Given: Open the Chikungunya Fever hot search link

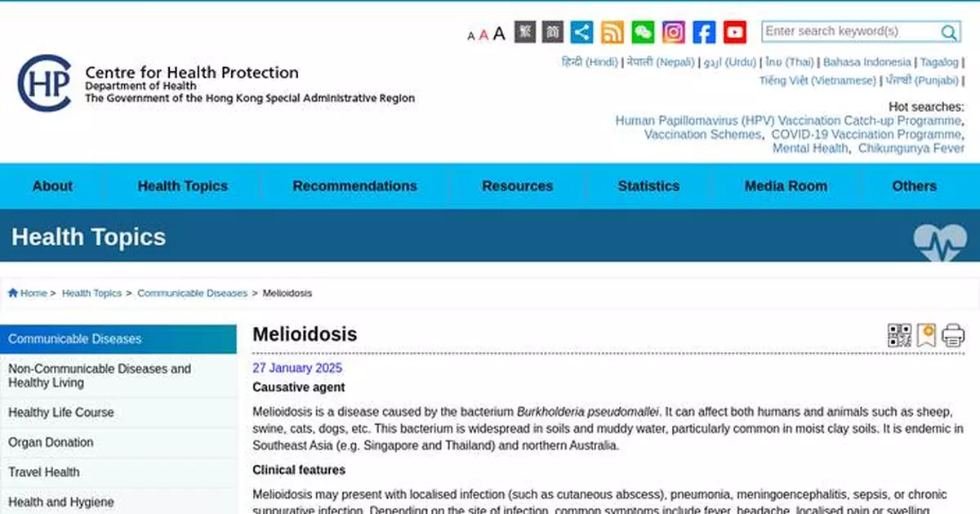Looking at the screenshot, I should pyautogui.click(x=912, y=148).
